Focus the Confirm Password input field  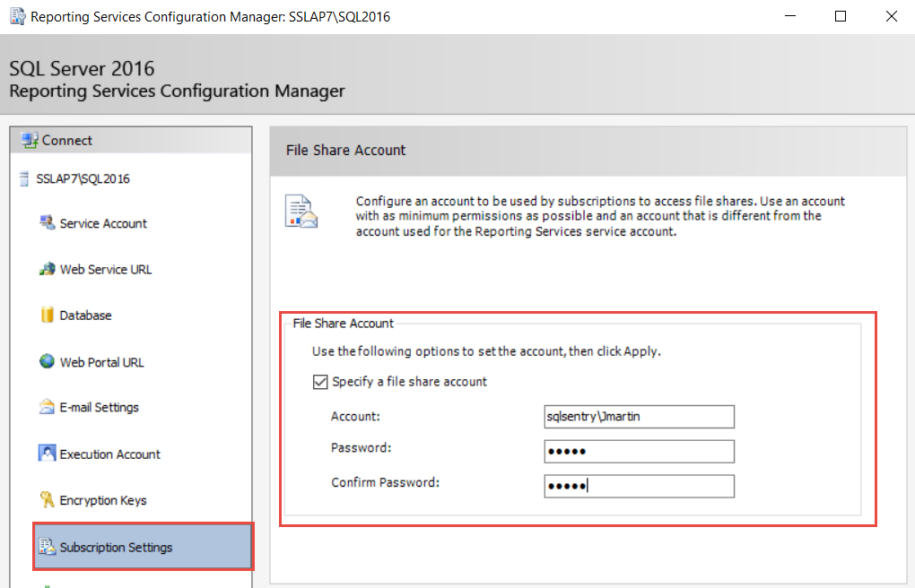tap(639, 486)
